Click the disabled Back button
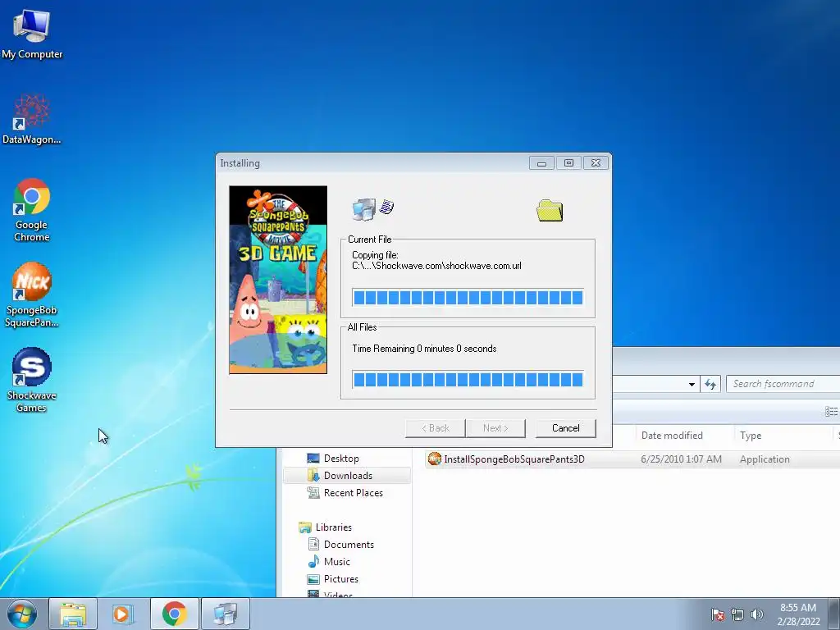 pos(435,428)
